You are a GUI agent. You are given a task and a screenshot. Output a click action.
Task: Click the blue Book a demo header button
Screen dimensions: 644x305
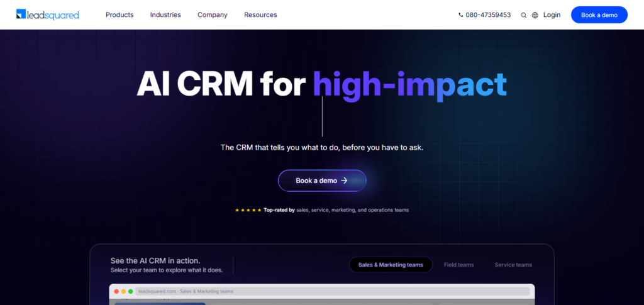click(599, 14)
